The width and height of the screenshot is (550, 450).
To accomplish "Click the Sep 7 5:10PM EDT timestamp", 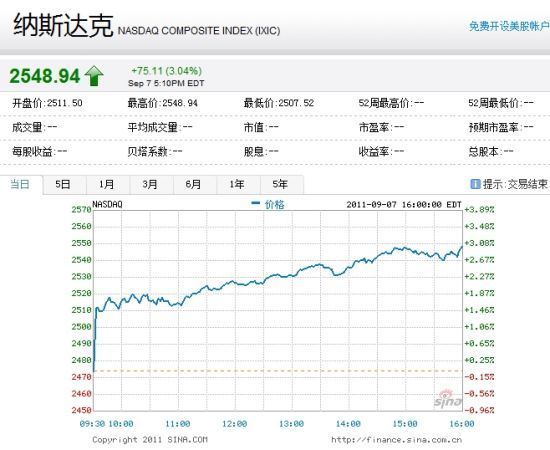I will [166, 83].
